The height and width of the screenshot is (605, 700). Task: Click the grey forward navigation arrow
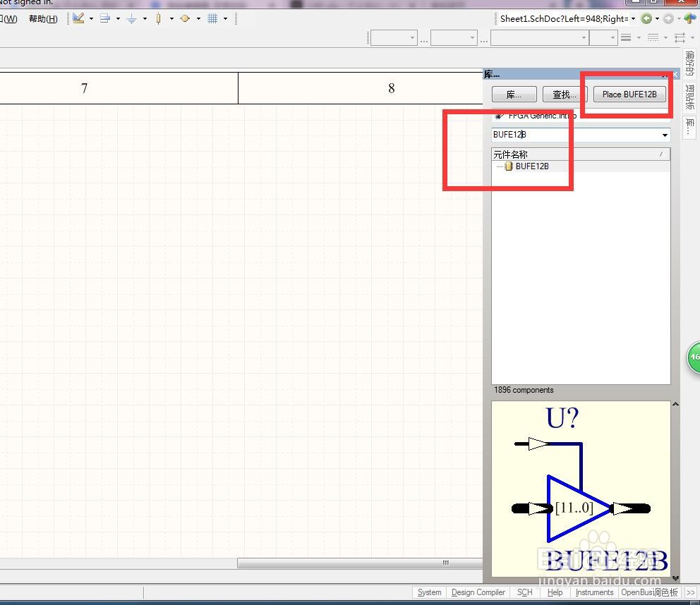coord(668,18)
